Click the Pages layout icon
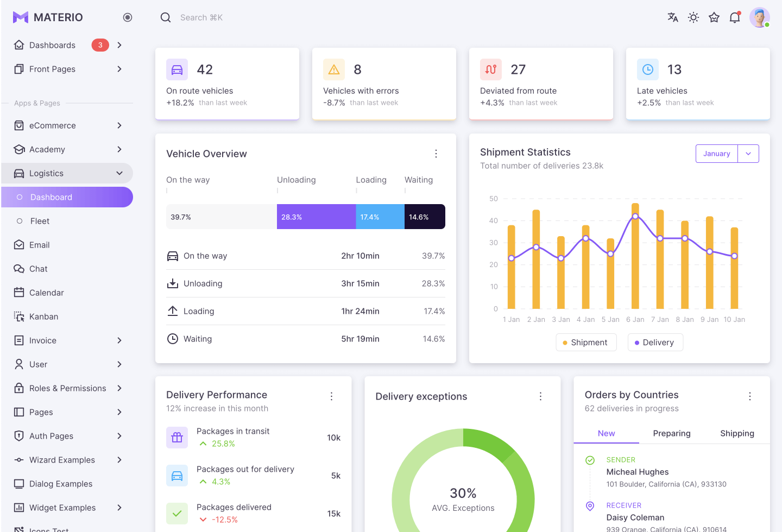The image size is (782, 532). point(19,412)
